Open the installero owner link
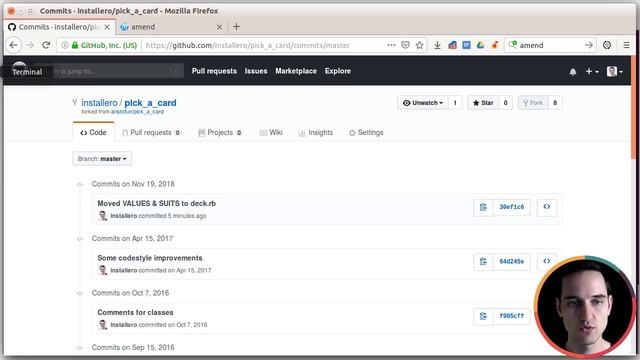 [99, 103]
